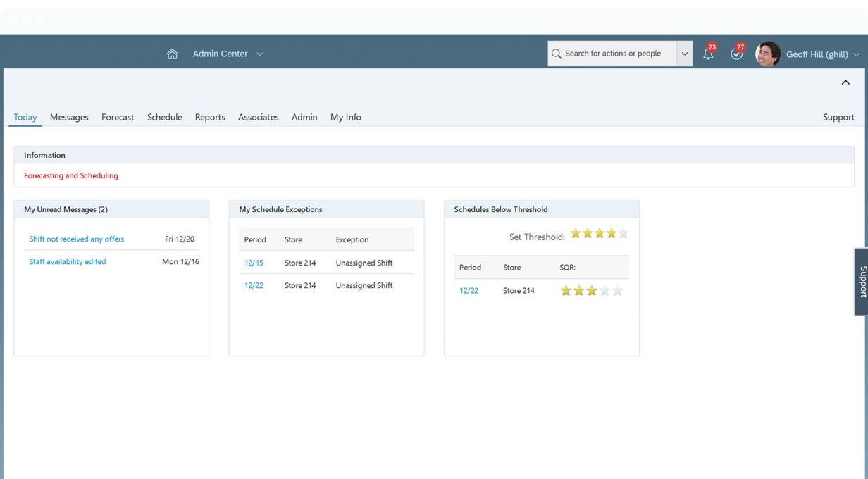This screenshot has width=868, height=479.
Task: Open the Schedule tab
Action: (x=164, y=118)
